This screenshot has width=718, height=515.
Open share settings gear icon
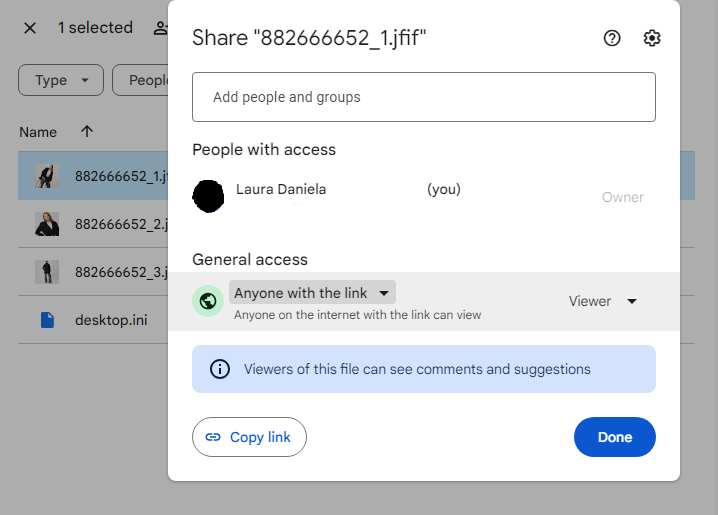point(652,38)
